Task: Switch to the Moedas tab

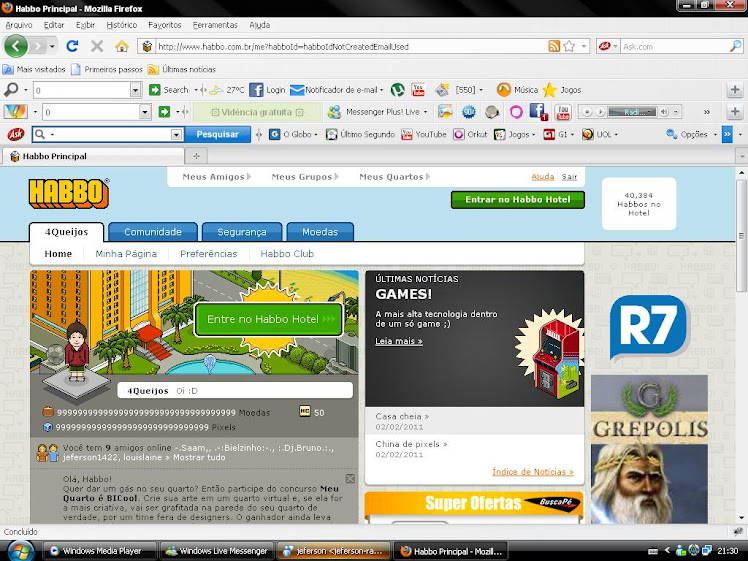Action: pyautogui.click(x=320, y=232)
